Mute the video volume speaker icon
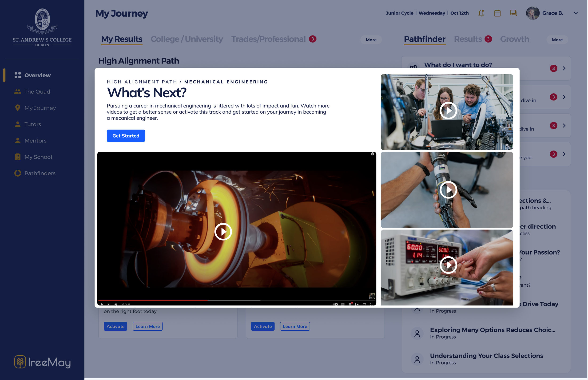Image resolution: width=588 pixels, height=380 pixels. click(116, 304)
